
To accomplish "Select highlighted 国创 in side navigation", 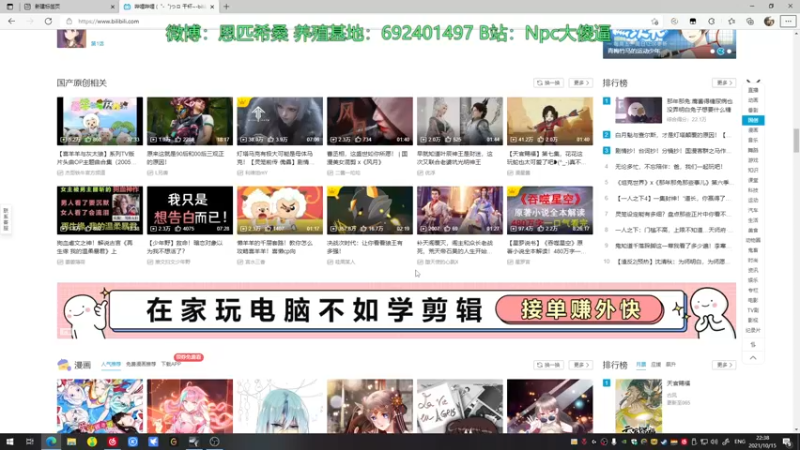I will [753, 120].
